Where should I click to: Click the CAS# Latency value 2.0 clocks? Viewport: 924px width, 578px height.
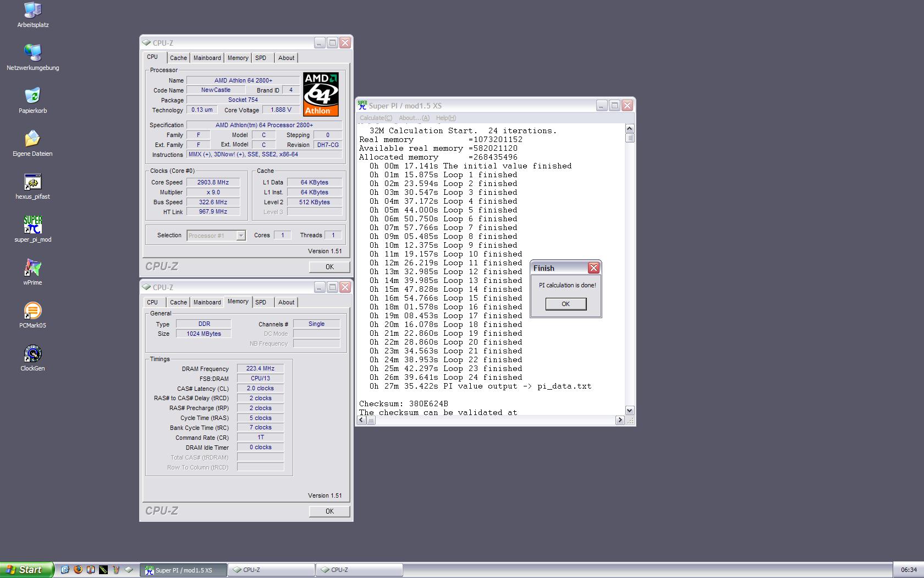[260, 388]
